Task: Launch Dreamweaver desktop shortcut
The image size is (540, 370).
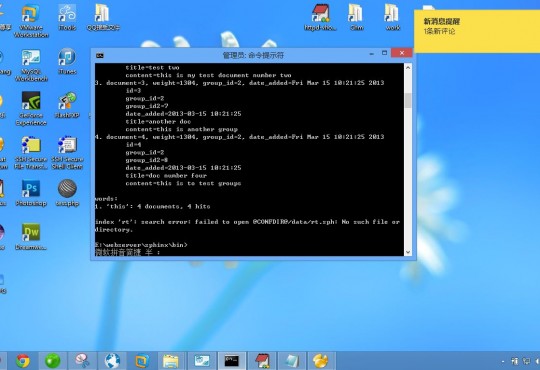Action: point(31,237)
